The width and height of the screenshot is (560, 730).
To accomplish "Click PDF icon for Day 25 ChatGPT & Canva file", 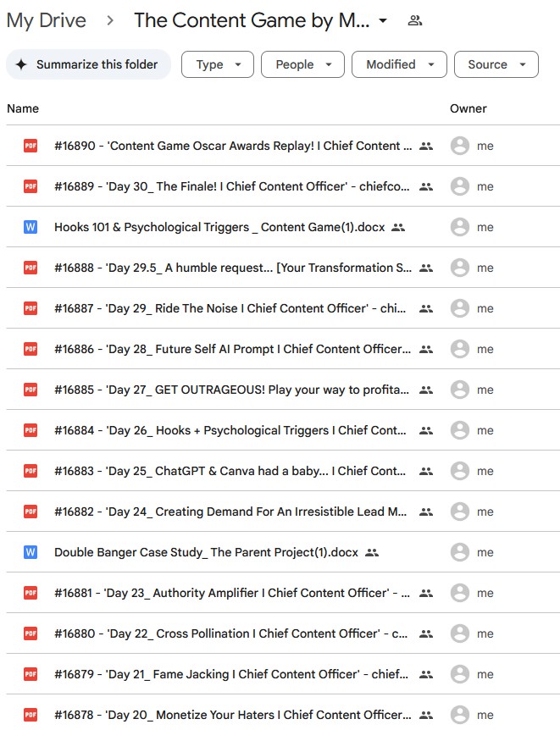I will point(30,471).
